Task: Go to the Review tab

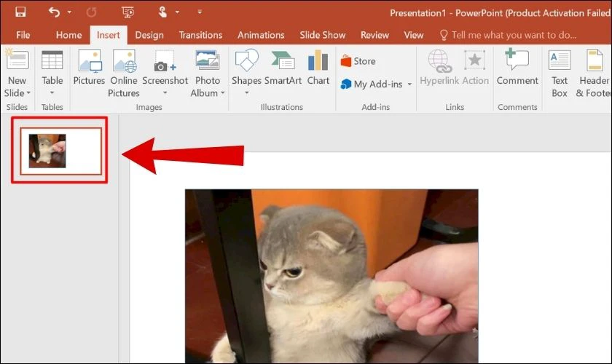Action: (374, 35)
